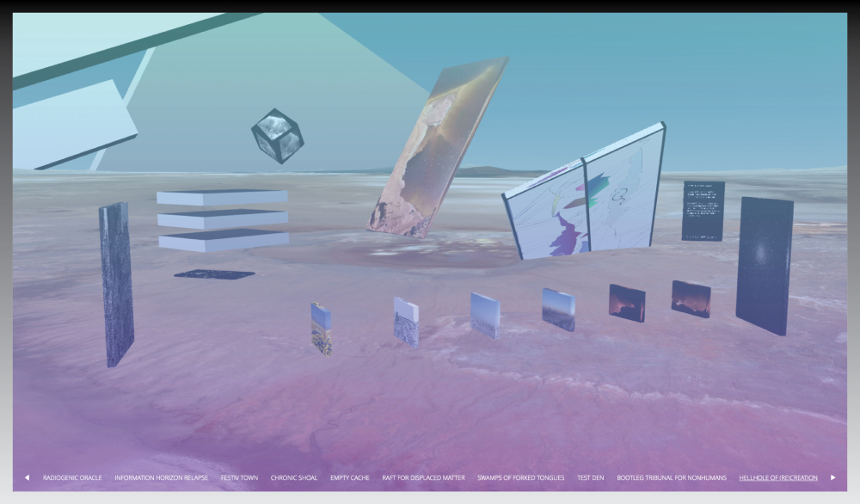The image size is (860, 504).
Task: Open the colorful map double panel
Action: (585, 198)
